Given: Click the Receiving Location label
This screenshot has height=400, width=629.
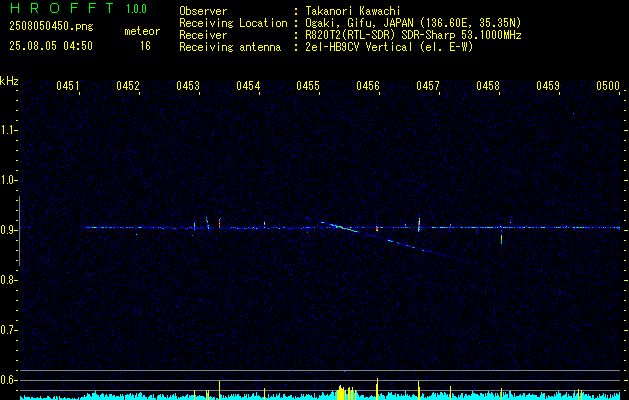Looking at the screenshot, I should click(x=233, y=23).
